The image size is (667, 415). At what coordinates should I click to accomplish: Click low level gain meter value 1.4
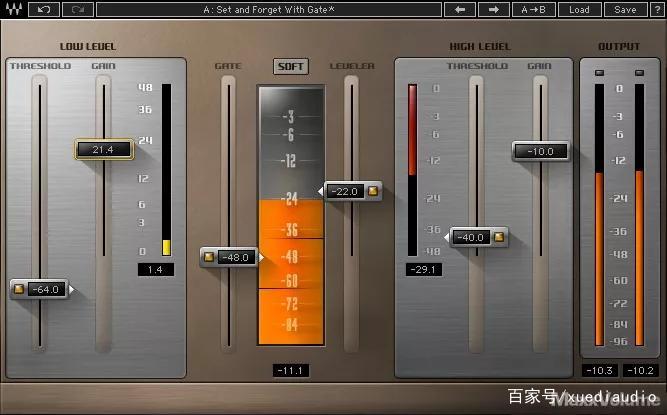point(156,270)
